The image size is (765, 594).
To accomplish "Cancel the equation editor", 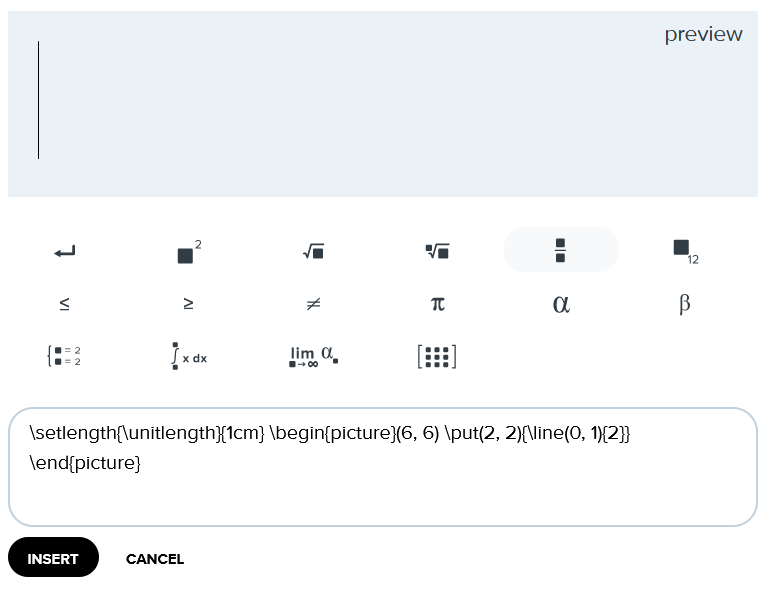I will (155, 559).
